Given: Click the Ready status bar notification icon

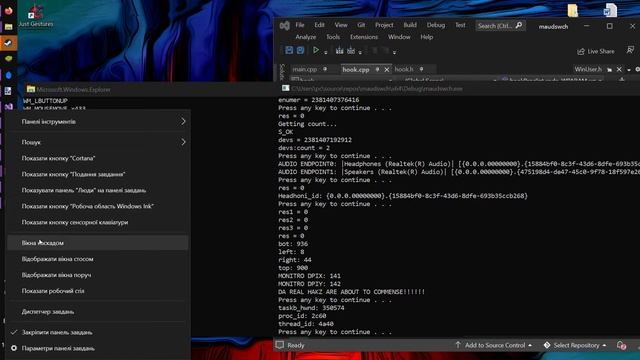Looking at the screenshot, I should (x=280, y=345).
